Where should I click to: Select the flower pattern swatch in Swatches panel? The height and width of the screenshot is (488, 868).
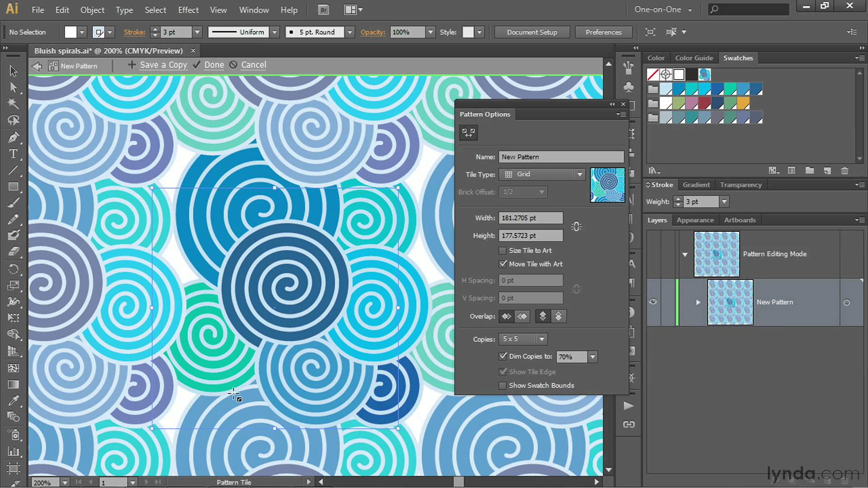[x=704, y=75]
